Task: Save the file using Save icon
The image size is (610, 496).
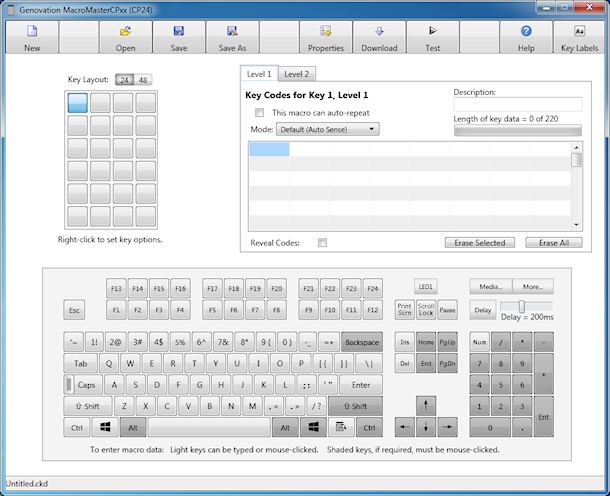Action: (178, 37)
